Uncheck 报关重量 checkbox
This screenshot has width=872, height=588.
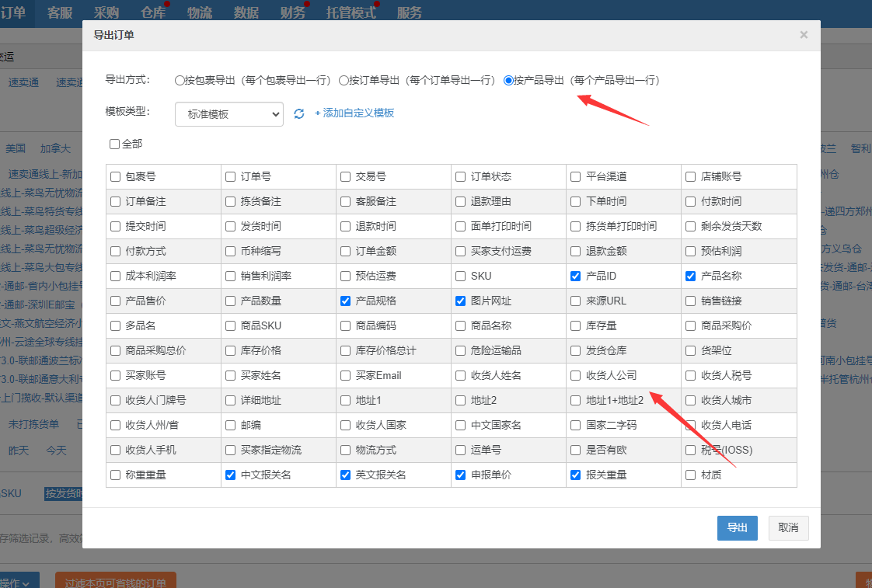pos(576,475)
